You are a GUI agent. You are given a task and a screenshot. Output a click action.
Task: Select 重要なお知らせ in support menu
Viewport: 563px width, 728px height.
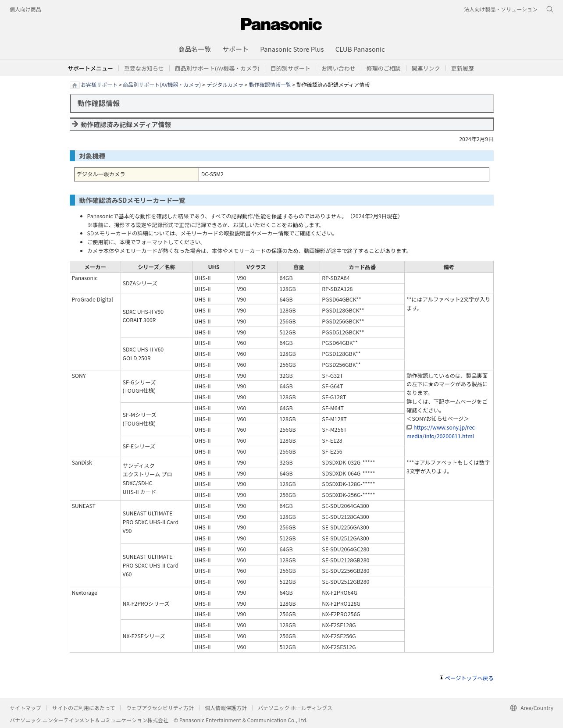coord(144,68)
